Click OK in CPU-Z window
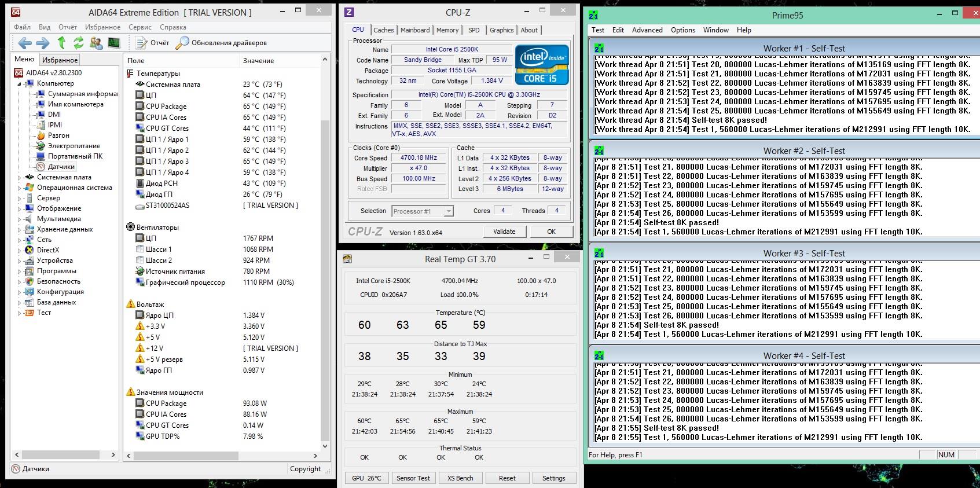The width and height of the screenshot is (980, 488). (551, 232)
